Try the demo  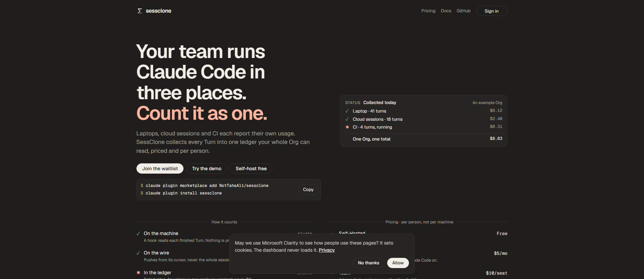tap(207, 168)
